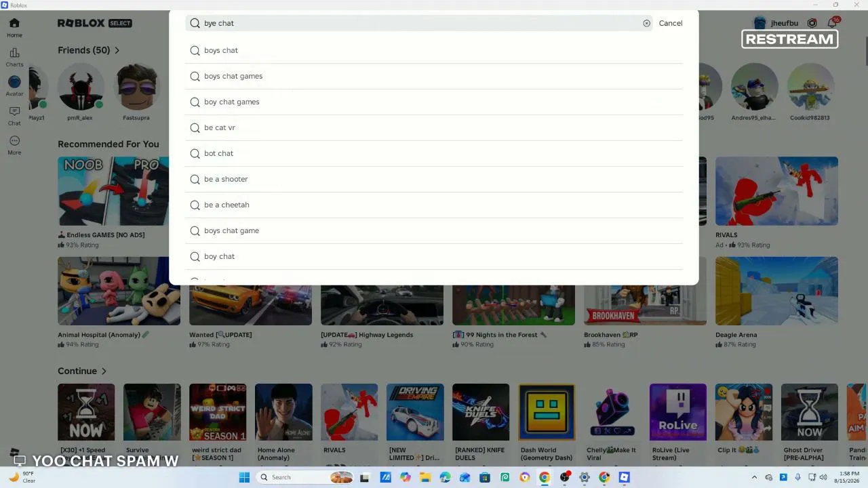
Task: Open the Robux icon in header
Action: pyautogui.click(x=812, y=23)
